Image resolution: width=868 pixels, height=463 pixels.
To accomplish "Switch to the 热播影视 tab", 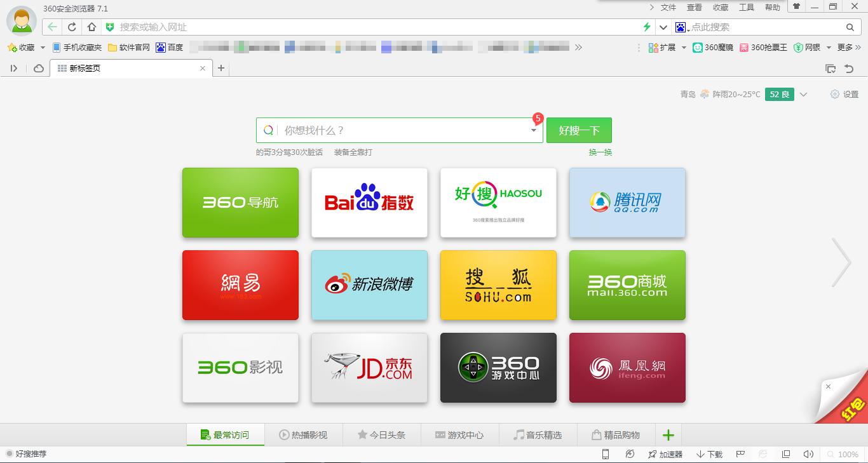I will click(x=304, y=434).
